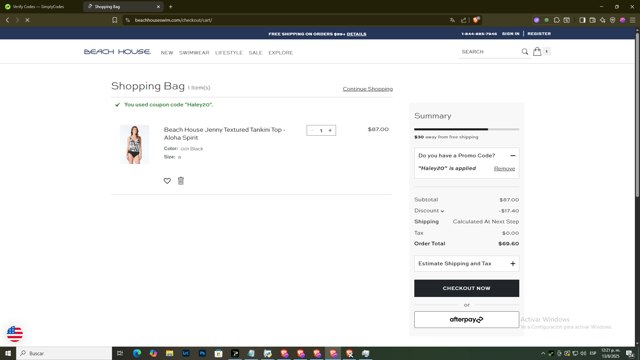Click the translate icon in address bar

(x=452, y=20)
